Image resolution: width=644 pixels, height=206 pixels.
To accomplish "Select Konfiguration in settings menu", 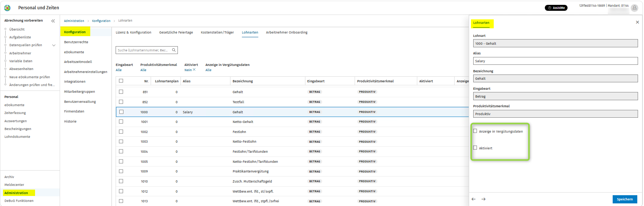I will tap(75, 32).
